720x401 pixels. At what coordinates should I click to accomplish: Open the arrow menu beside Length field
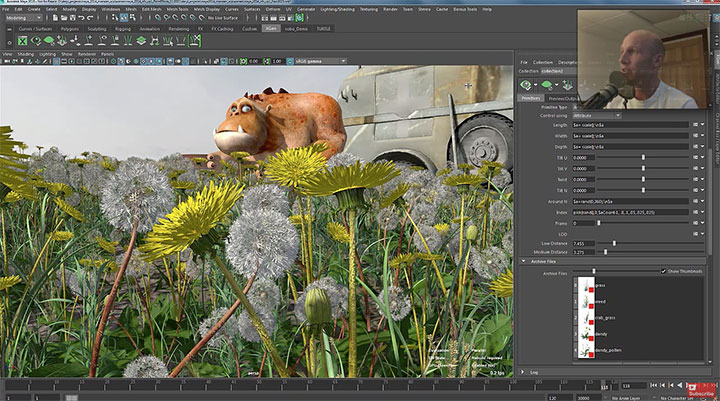pyautogui.click(x=703, y=125)
